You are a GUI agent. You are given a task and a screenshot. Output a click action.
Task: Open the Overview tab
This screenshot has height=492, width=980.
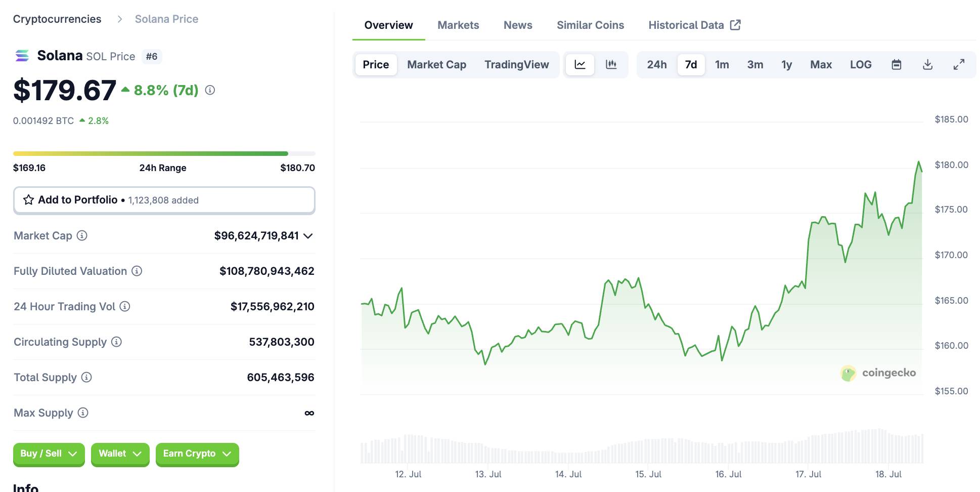388,25
